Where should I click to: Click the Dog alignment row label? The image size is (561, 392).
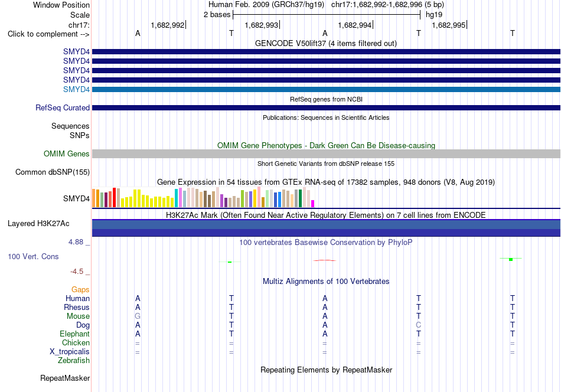click(x=83, y=325)
